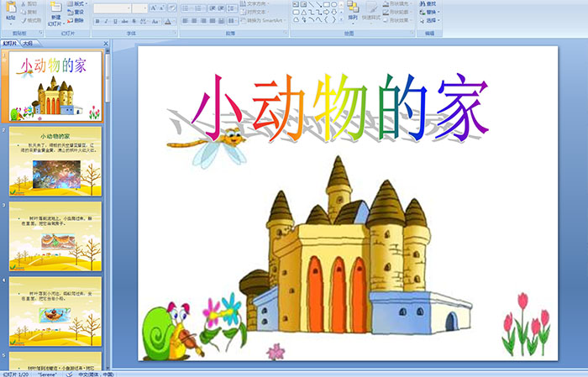Select the Right Brace shape
Screen dimensions: 588x377
[334, 20]
